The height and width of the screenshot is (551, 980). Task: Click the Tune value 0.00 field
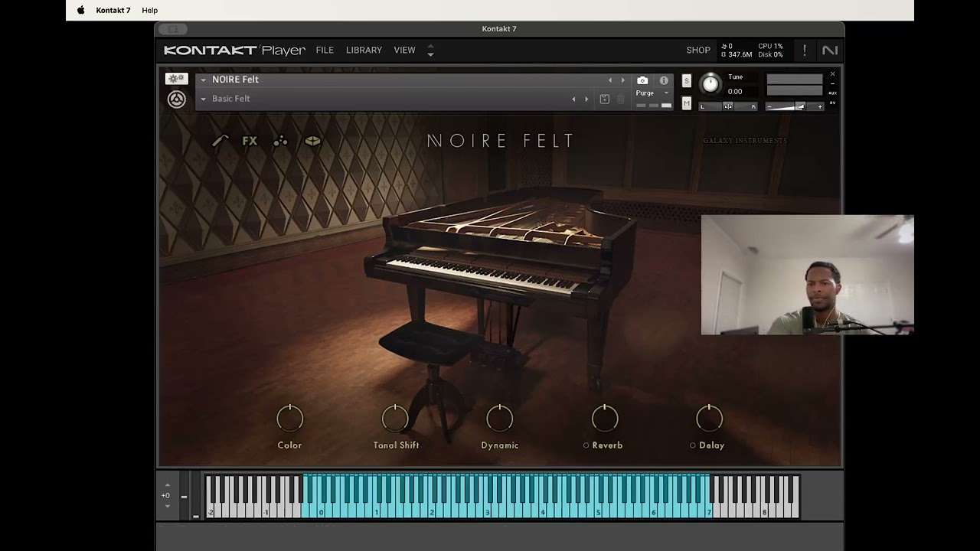pyautogui.click(x=735, y=92)
